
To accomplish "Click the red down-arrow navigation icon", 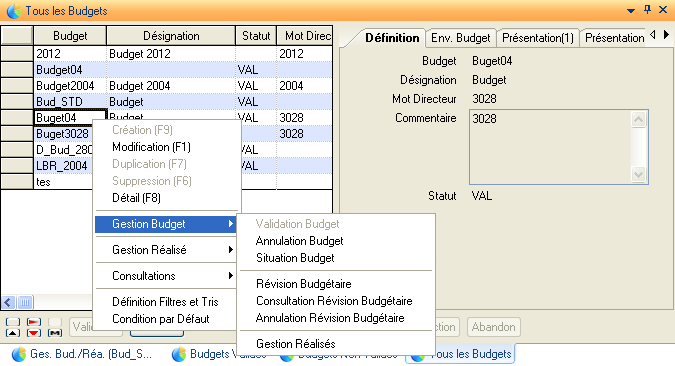I will pos(34,333).
